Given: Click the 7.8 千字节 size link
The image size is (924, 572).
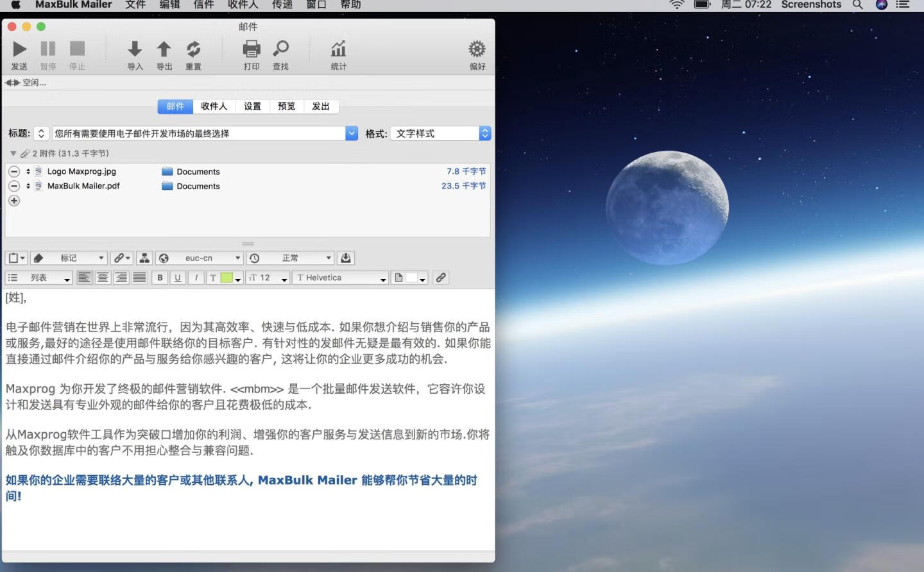Looking at the screenshot, I should click(x=466, y=171).
